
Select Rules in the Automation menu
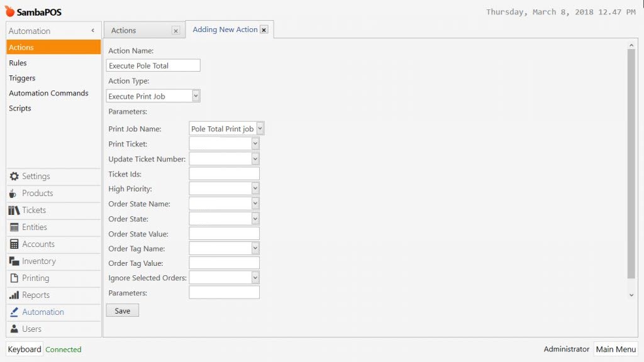(18, 62)
